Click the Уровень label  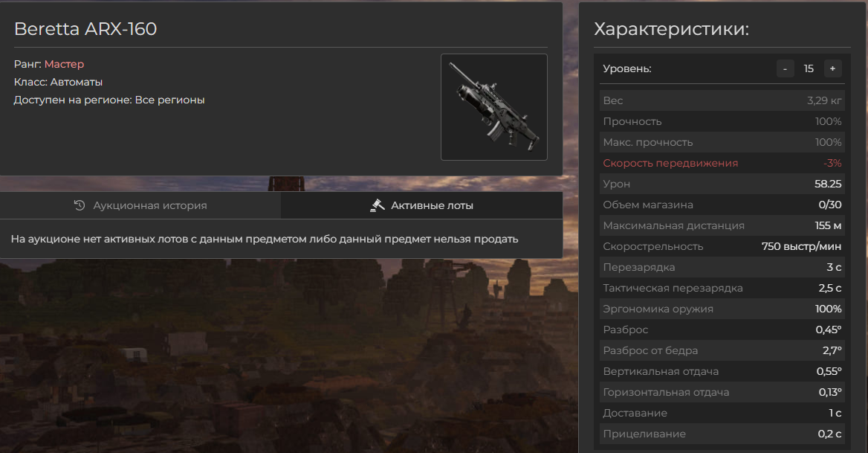(627, 68)
